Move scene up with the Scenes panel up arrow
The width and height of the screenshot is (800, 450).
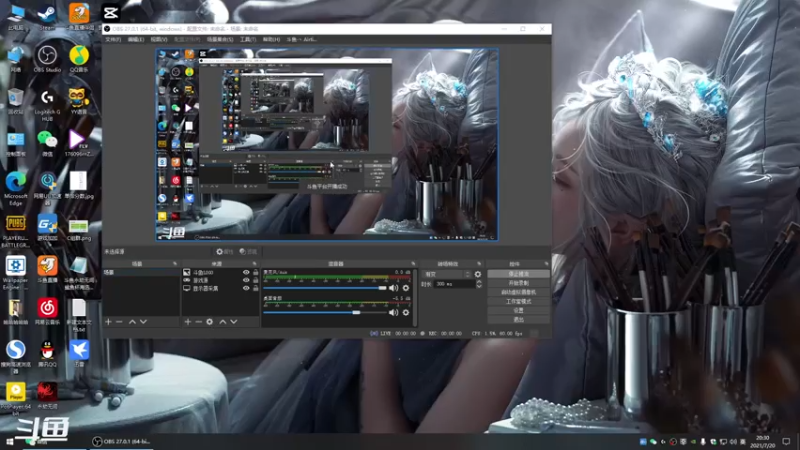132,322
